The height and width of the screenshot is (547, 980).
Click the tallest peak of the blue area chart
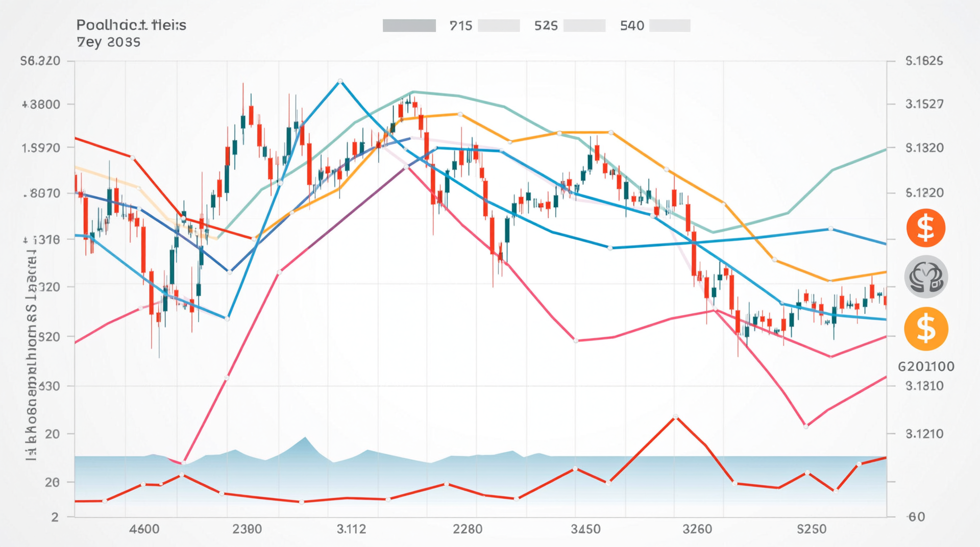305,438
